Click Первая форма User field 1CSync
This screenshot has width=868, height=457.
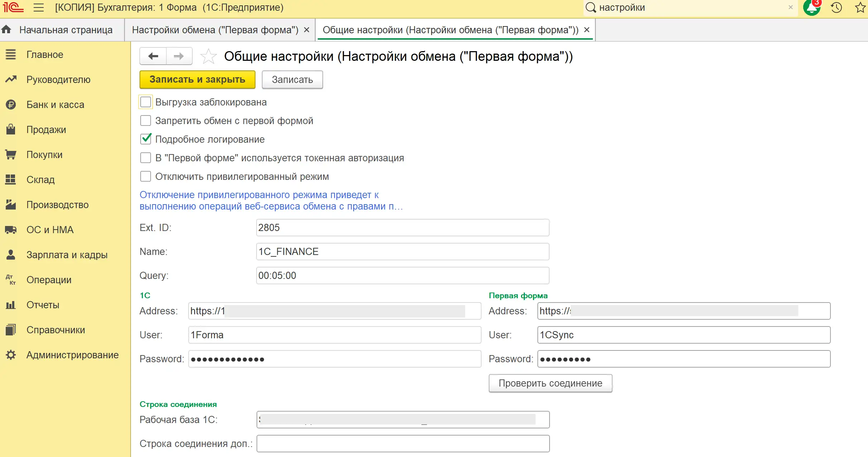click(684, 335)
